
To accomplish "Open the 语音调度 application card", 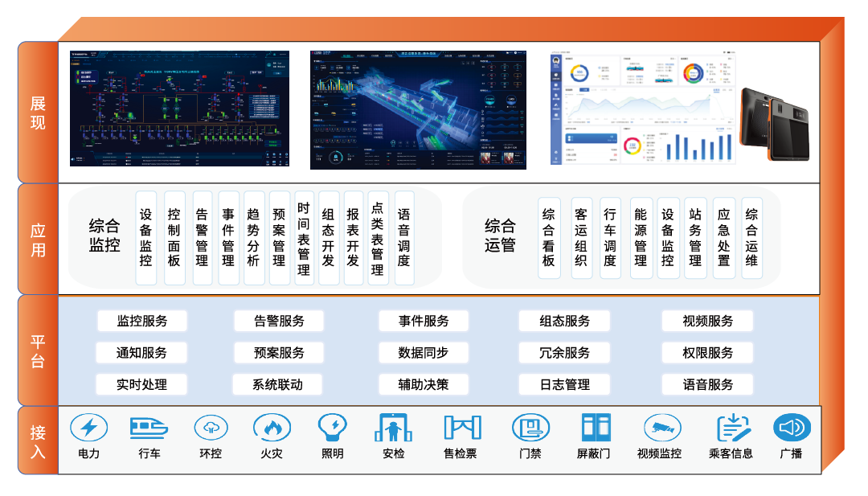I will 404,237.
